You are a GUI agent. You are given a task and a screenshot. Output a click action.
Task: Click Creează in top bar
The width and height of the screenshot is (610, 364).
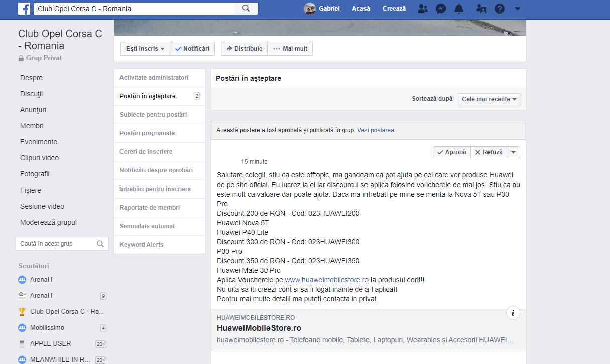394,9
